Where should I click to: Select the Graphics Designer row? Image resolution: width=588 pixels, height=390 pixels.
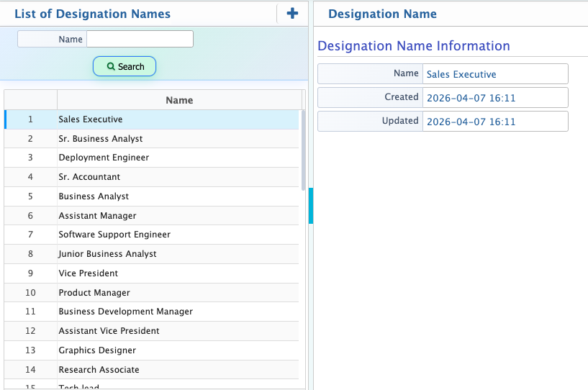tap(152, 350)
